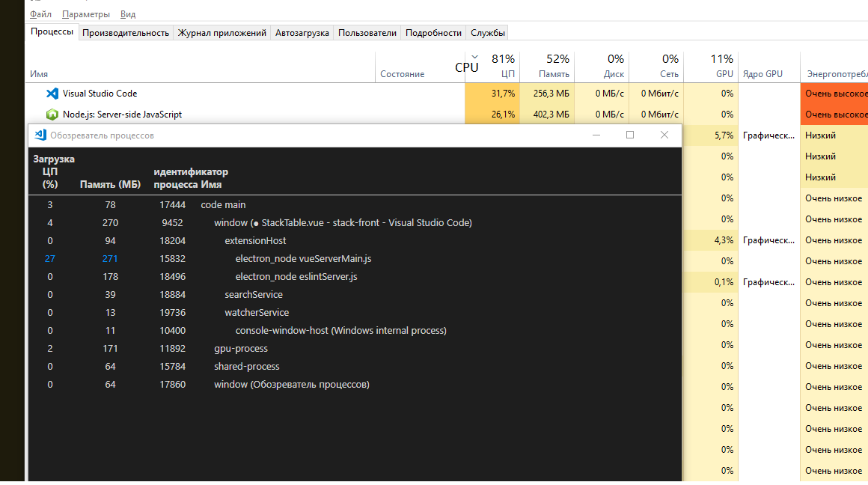
Task: Click the Visual Studio Code app icon
Action: tap(52, 93)
